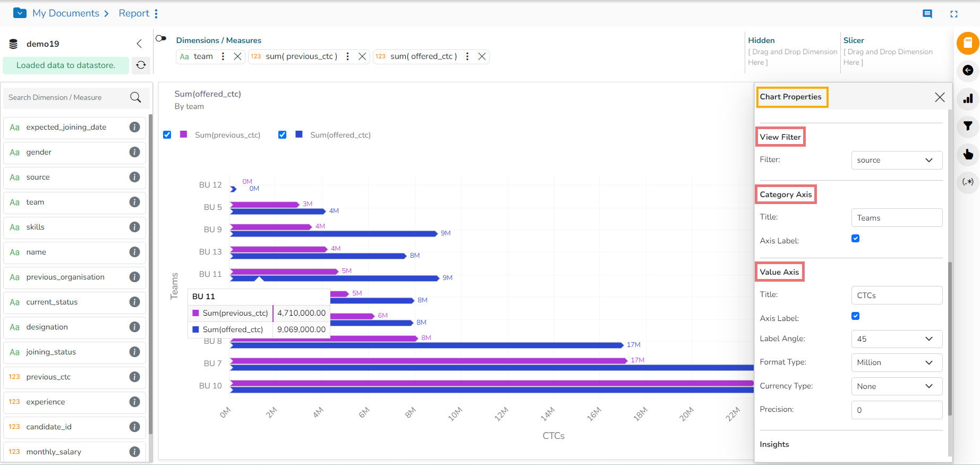Open the Label Angle dropdown
Viewport: 980px width, 465px height.
pos(896,339)
